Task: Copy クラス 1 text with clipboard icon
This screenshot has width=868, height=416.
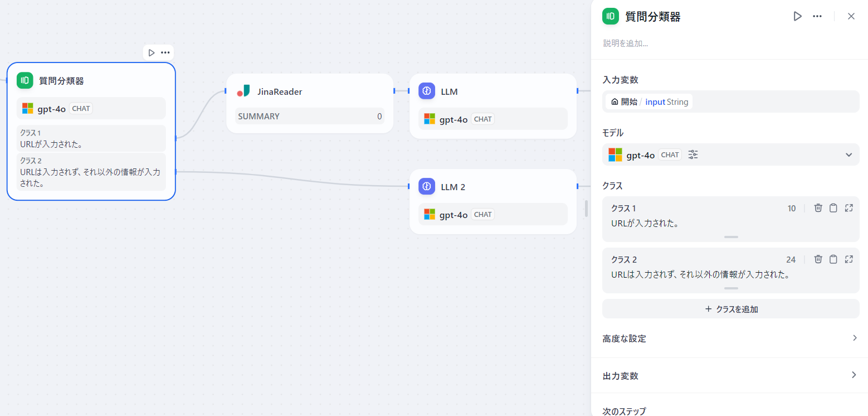Action: point(833,208)
